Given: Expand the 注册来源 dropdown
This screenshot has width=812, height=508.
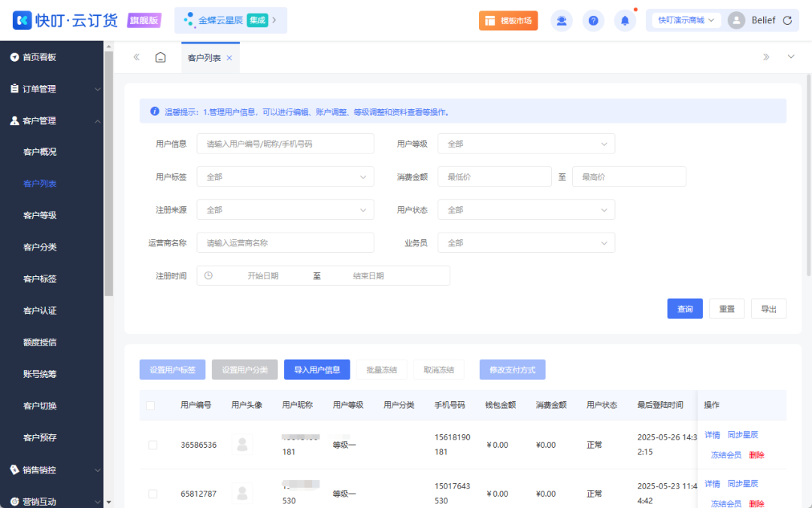Looking at the screenshot, I should point(285,209).
